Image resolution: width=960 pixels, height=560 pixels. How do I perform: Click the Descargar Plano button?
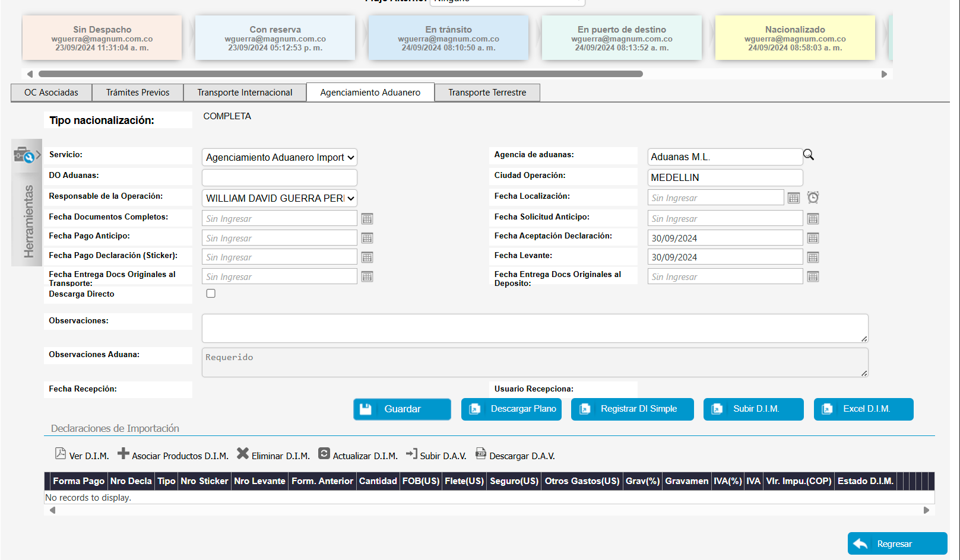[511, 409]
